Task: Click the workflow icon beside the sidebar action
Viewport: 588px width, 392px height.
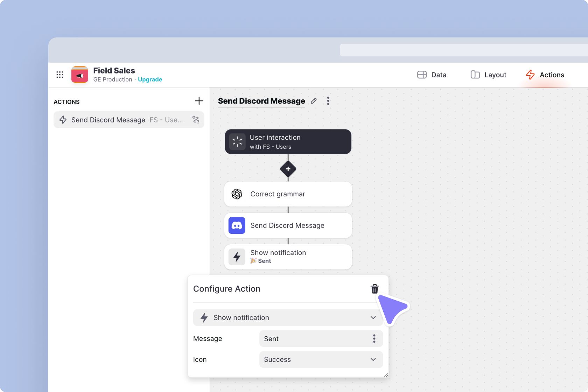Action: click(196, 120)
